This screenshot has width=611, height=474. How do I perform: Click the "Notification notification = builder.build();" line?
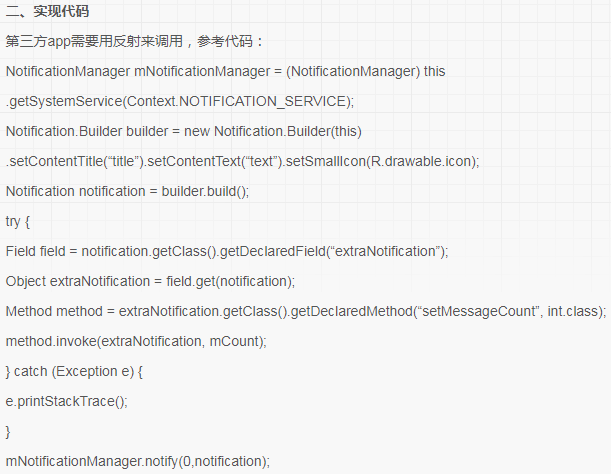(127, 191)
